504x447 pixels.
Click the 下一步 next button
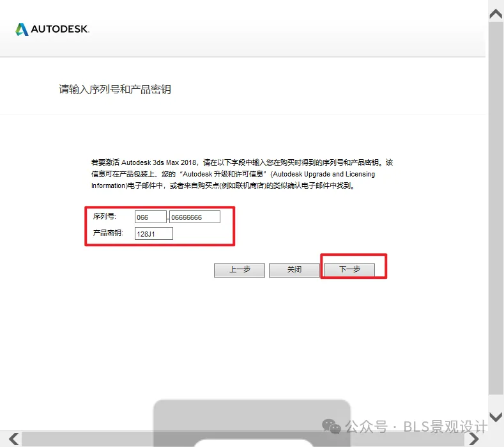(349, 270)
